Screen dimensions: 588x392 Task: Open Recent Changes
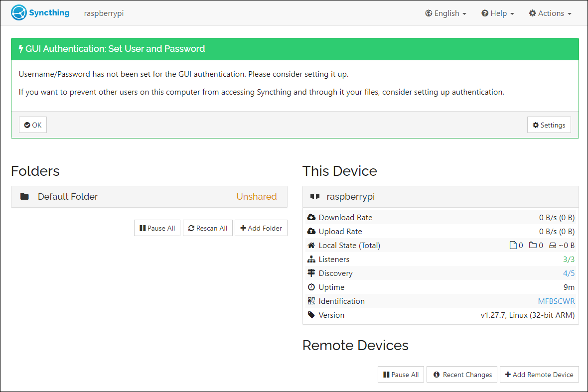pyautogui.click(x=462, y=375)
